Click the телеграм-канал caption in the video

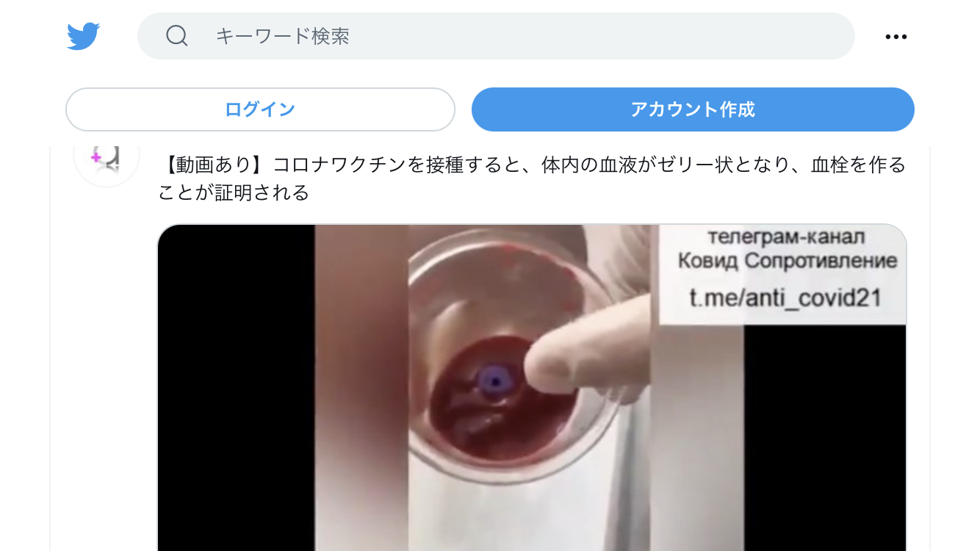click(x=785, y=237)
